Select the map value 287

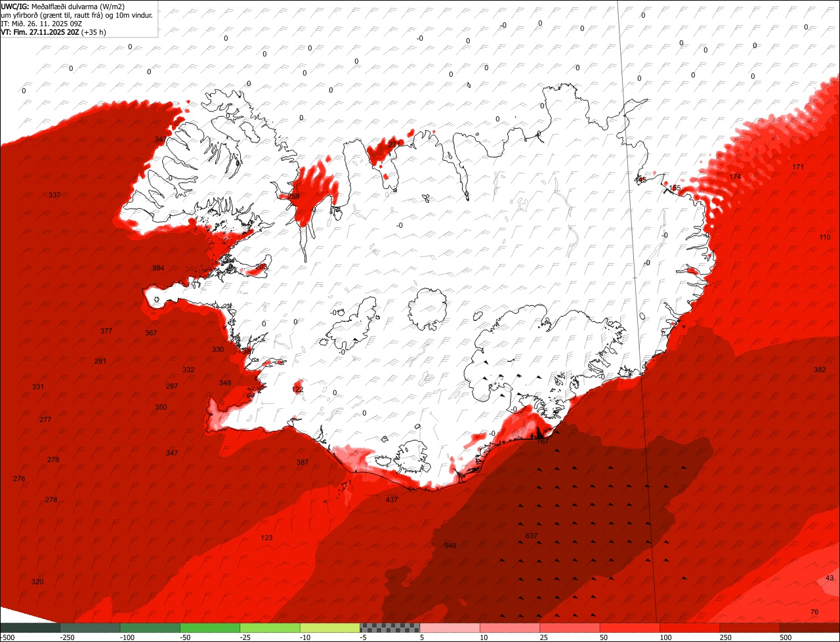tap(172, 387)
